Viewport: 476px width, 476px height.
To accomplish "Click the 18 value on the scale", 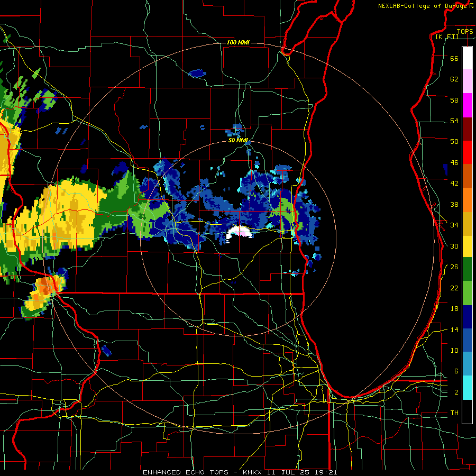I will [x=454, y=309].
